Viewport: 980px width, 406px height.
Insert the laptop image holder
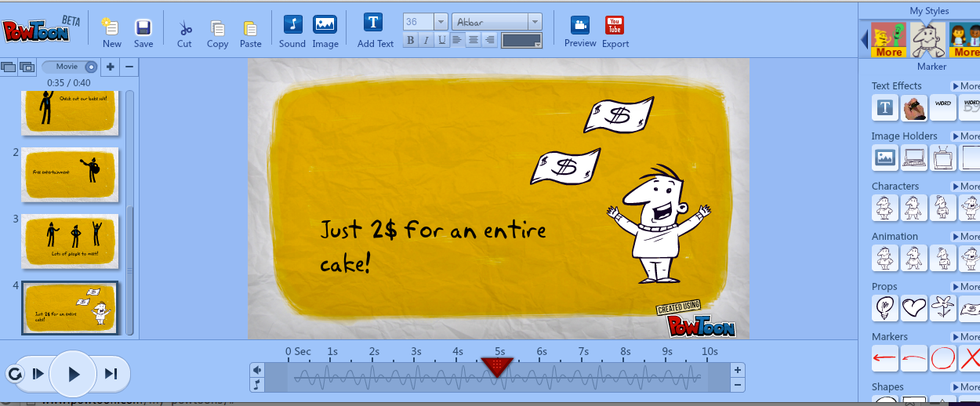914,158
